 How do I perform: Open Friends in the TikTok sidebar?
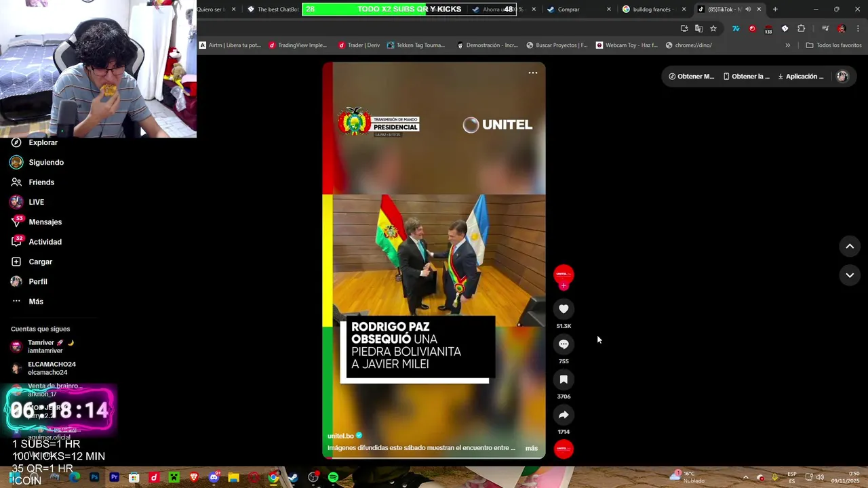(x=33, y=182)
